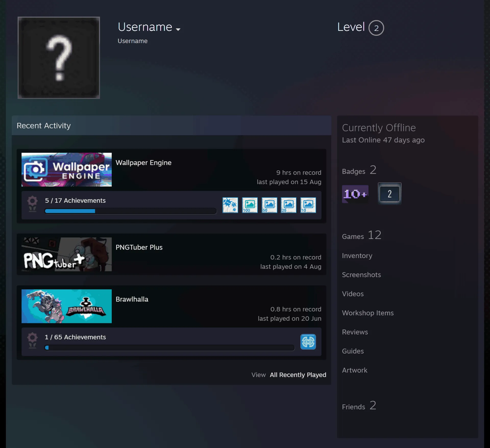Viewport: 490px width, 448px height.
Task: Click '9 hrs on record' text
Action: 299,173
